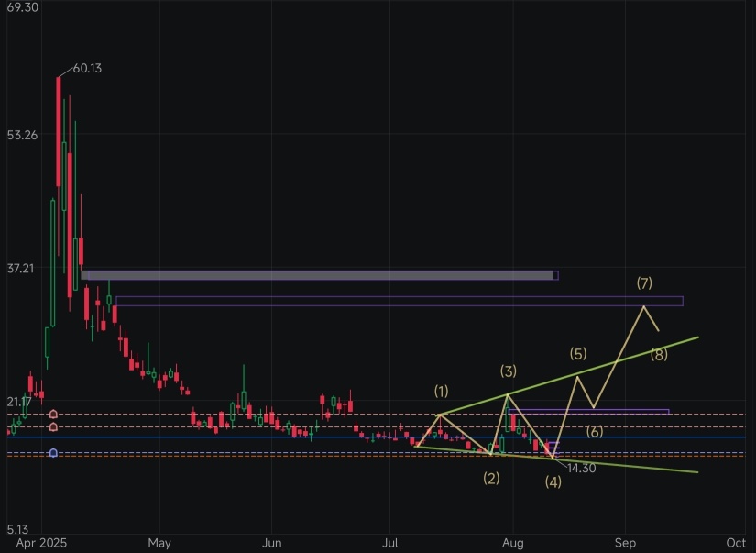Click the 53.26 price axis label
This screenshot has width=756, height=553.
pyautogui.click(x=22, y=135)
